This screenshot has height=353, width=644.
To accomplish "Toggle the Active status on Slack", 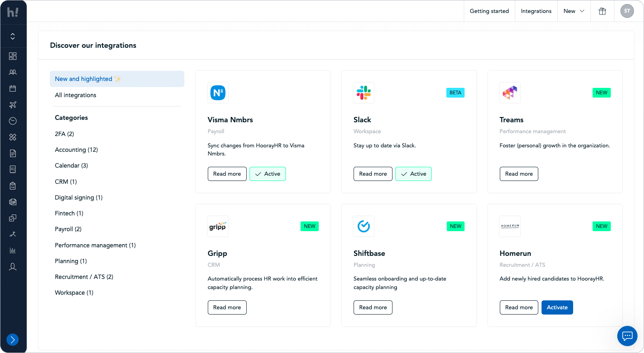I will pos(414,174).
